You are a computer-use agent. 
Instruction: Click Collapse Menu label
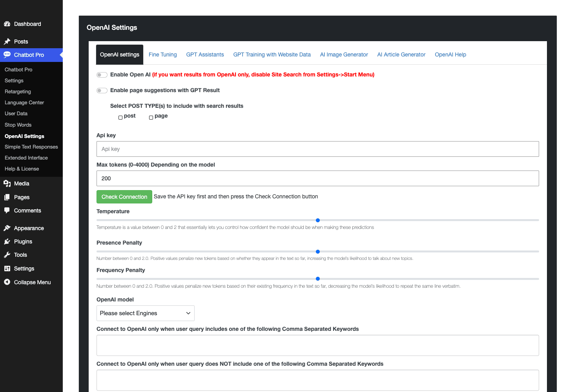tap(33, 282)
